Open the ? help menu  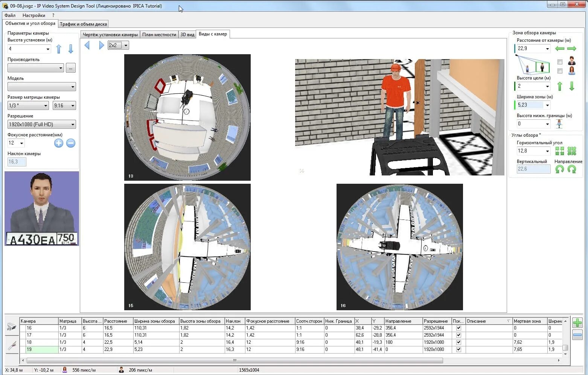coord(53,15)
